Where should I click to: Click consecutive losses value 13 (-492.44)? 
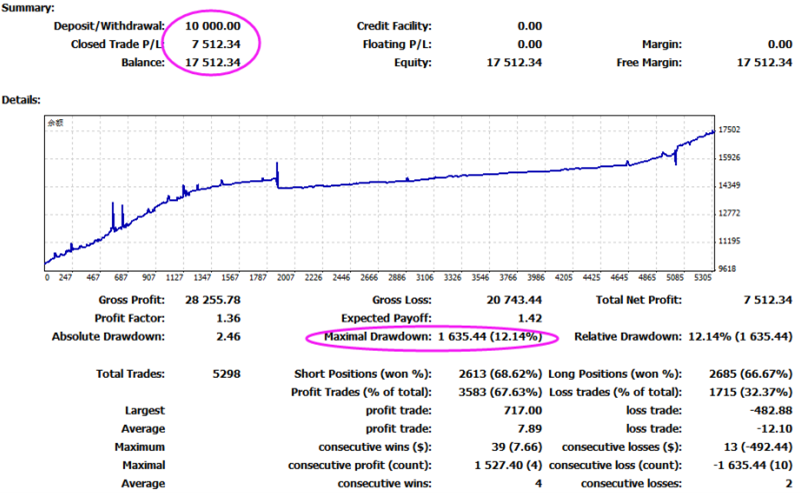[x=758, y=447]
